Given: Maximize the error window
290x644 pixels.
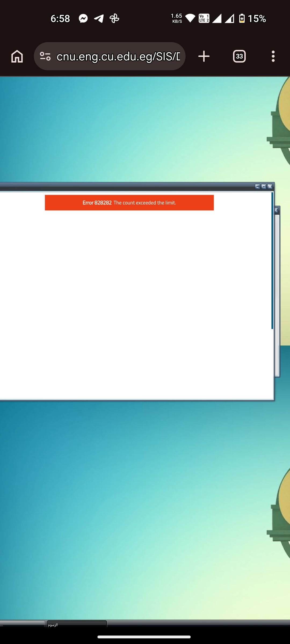Looking at the screenshot, I should click(x=264, y=186).
